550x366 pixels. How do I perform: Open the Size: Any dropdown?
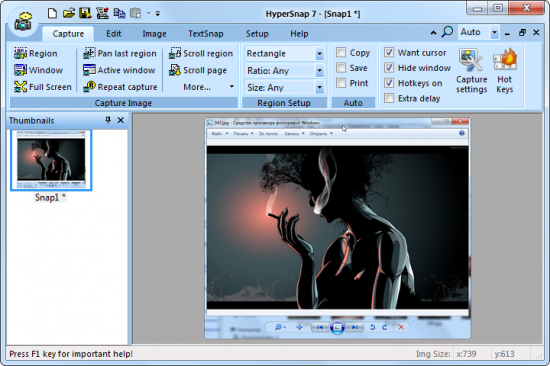click(x=320, y=87)
